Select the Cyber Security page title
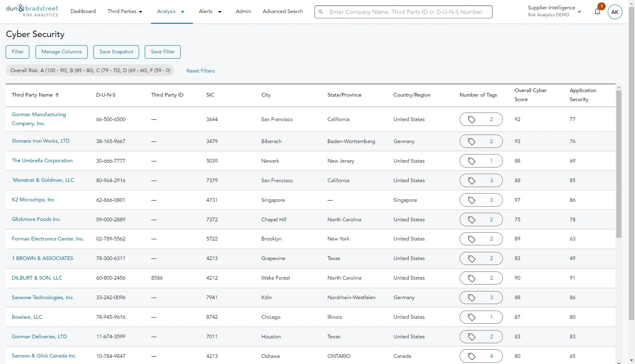This screenshot has height=364, width=635. [35, 34]
